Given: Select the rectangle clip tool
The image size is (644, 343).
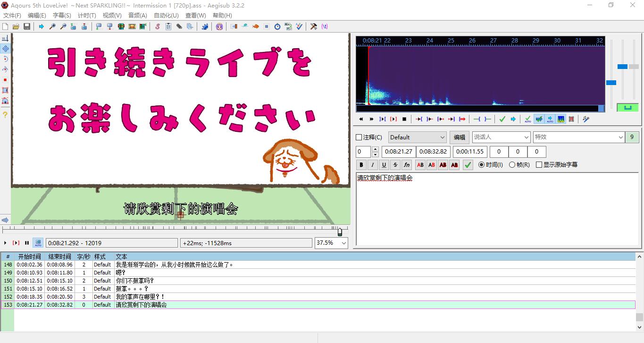Looking at the screenshot, I should [5, 90].
